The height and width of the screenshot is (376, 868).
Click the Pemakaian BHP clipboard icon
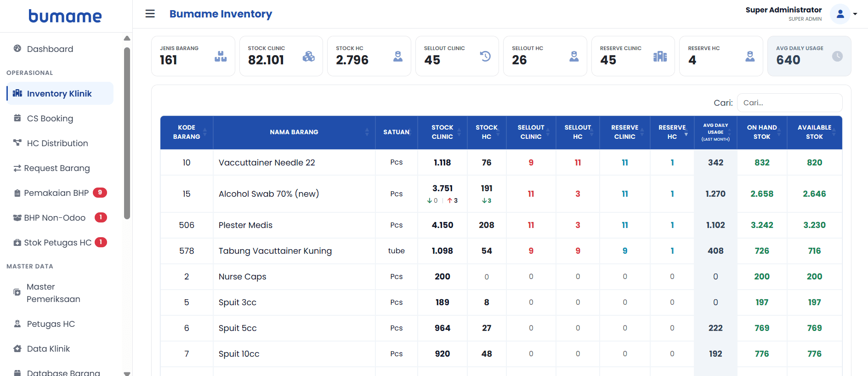click(x=17, y=193)
